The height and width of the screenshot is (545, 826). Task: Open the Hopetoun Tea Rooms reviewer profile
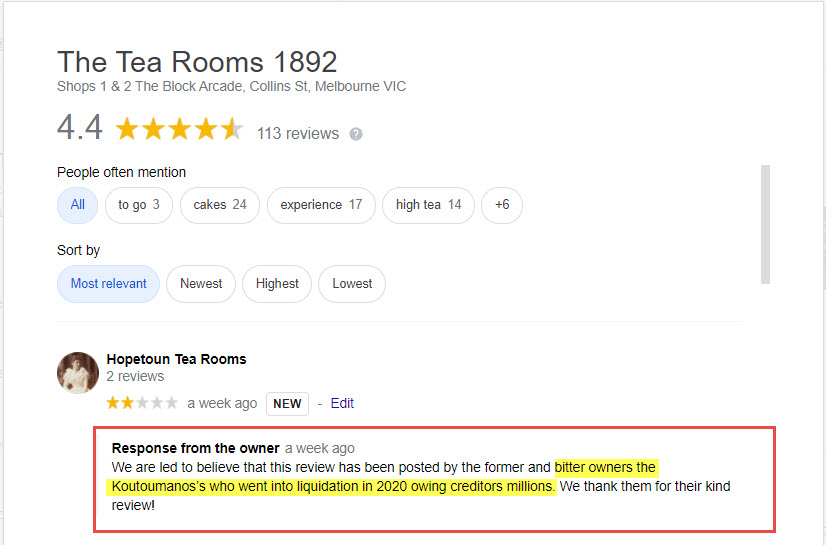176,359
